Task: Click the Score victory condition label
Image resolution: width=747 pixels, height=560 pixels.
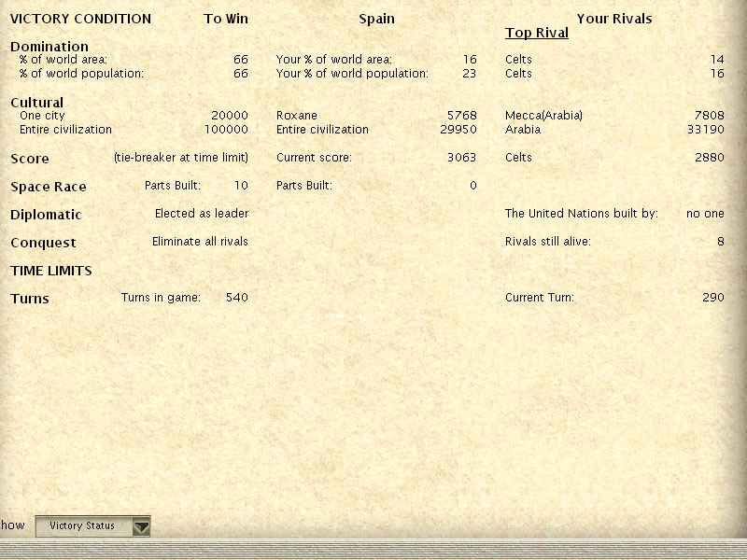Action: pos(30,159)
